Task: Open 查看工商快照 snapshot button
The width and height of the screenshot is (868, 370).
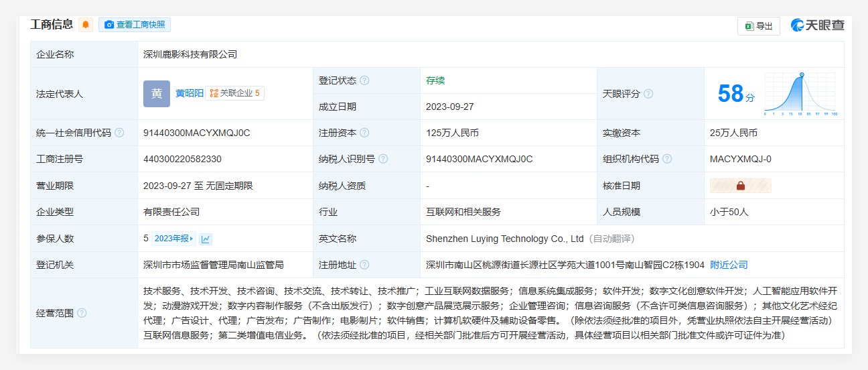Action: pos(135,25)
